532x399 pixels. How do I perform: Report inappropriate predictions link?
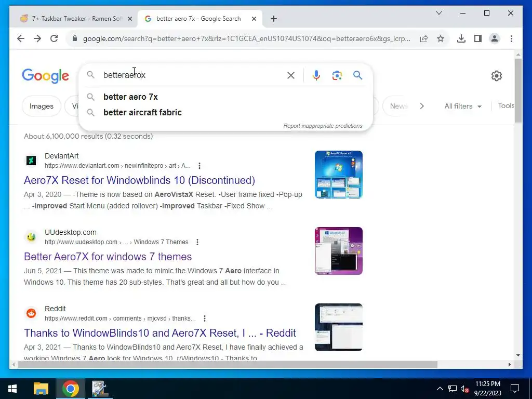click(x=323, y=126)
